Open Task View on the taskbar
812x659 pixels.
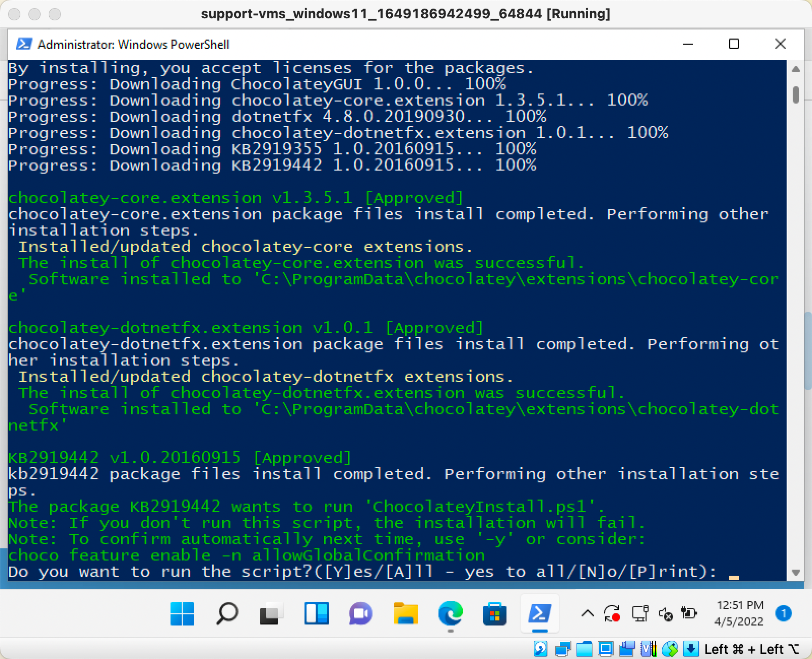[272, 614]
